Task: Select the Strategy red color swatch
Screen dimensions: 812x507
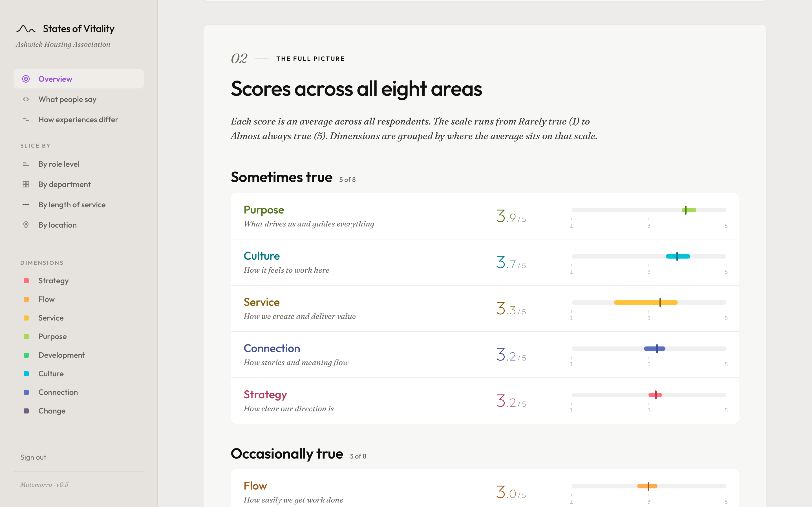Action: pos(26,281)
